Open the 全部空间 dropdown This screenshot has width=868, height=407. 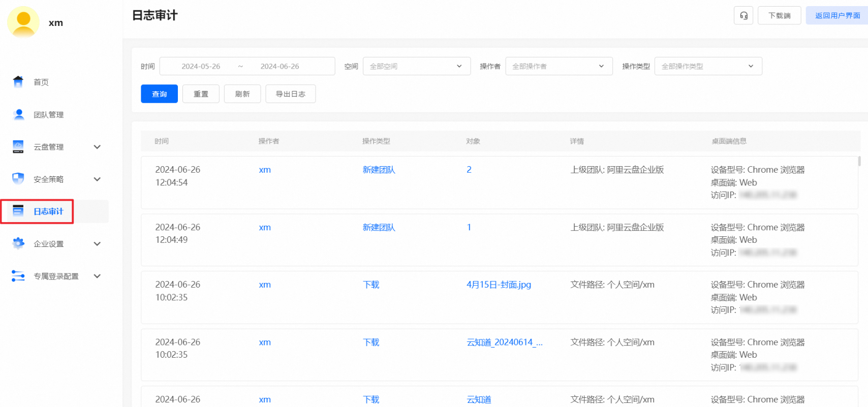tap(416, 66)
